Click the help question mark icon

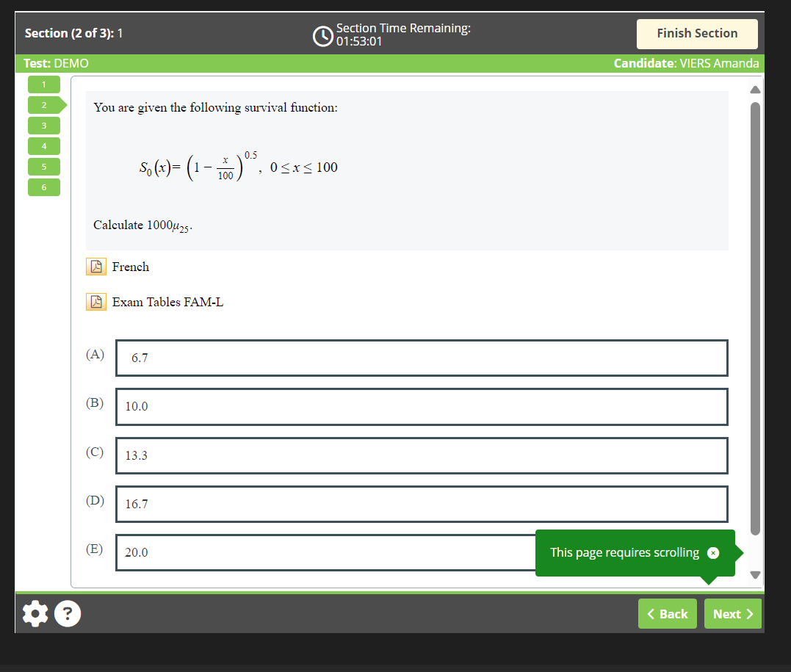click(x=67, y=613)
